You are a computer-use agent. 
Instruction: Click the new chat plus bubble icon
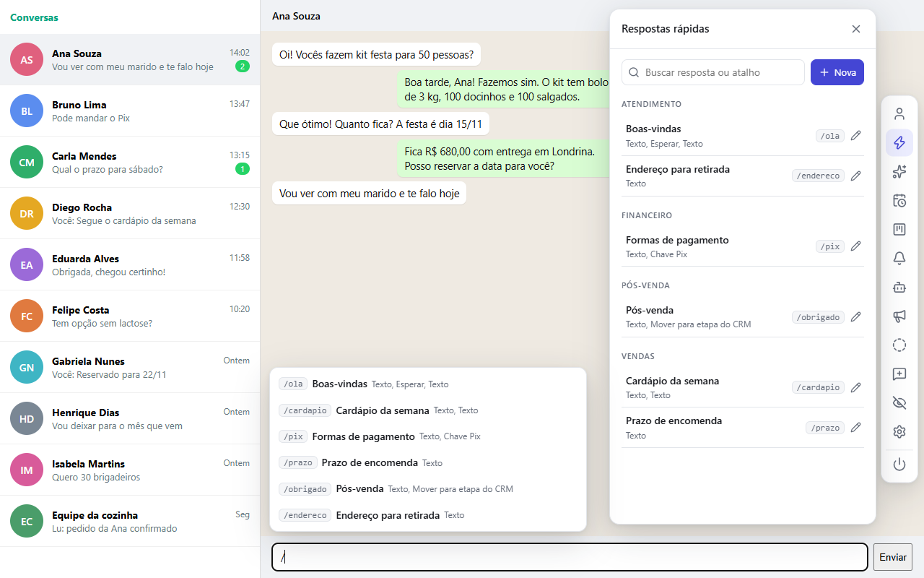point(899,374)
